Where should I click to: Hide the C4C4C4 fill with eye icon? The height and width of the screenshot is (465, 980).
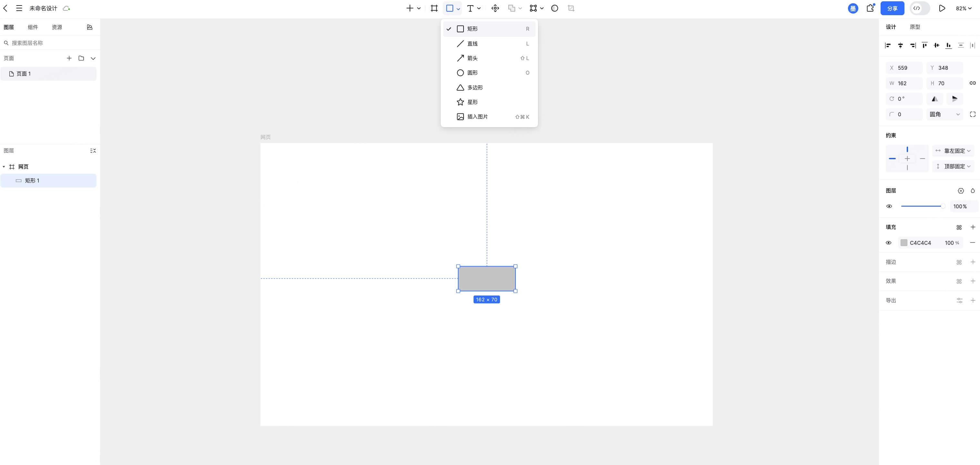(889, 243)
